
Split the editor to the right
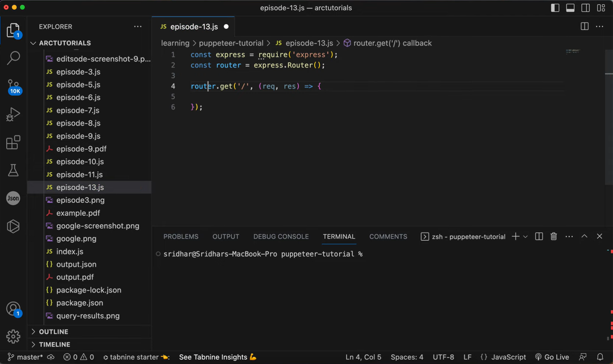[x=584, y=27]
